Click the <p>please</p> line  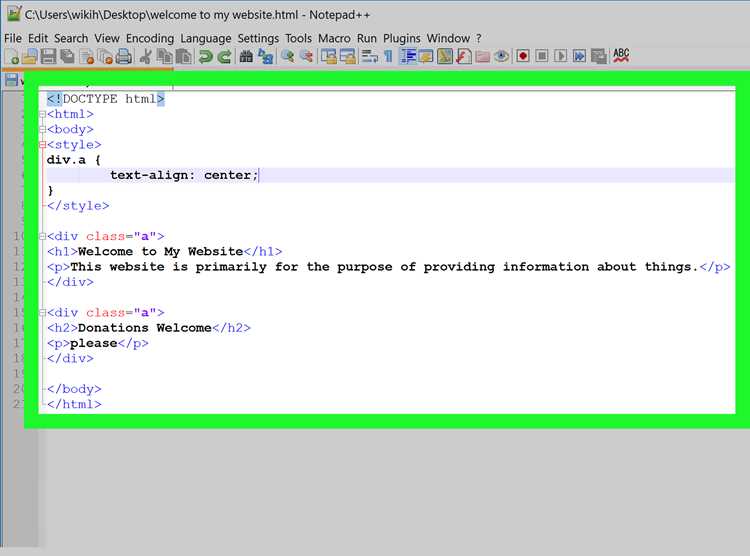click(x=98, y=344)
